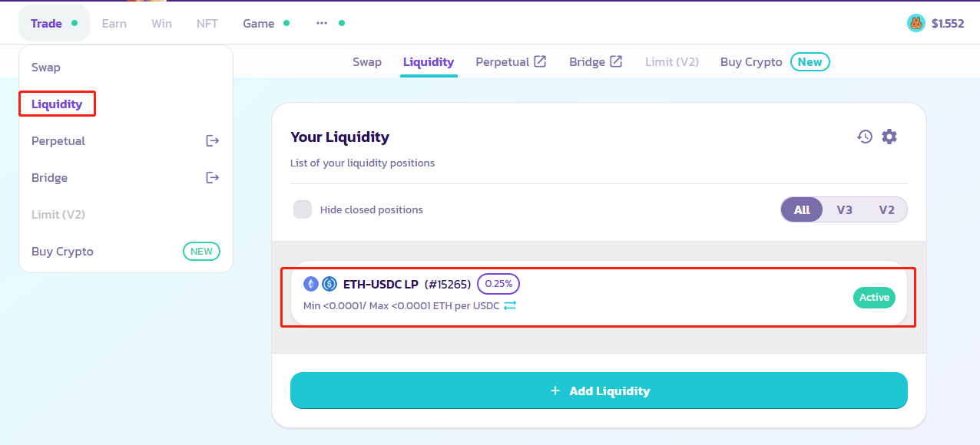The height and width of the screenshot is (445, 980).
Task: Select the All positions filter
Action: click(x=802, y=209)
